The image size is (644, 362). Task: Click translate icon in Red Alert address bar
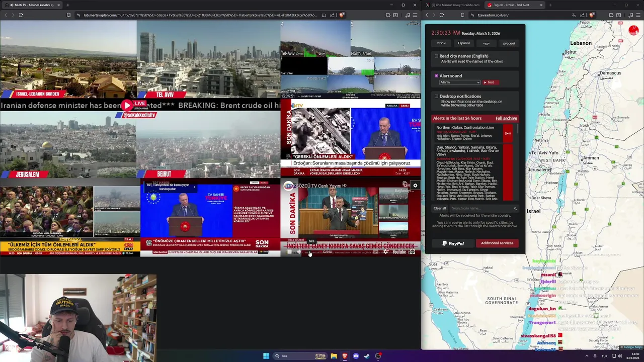(x=575, y=15)
